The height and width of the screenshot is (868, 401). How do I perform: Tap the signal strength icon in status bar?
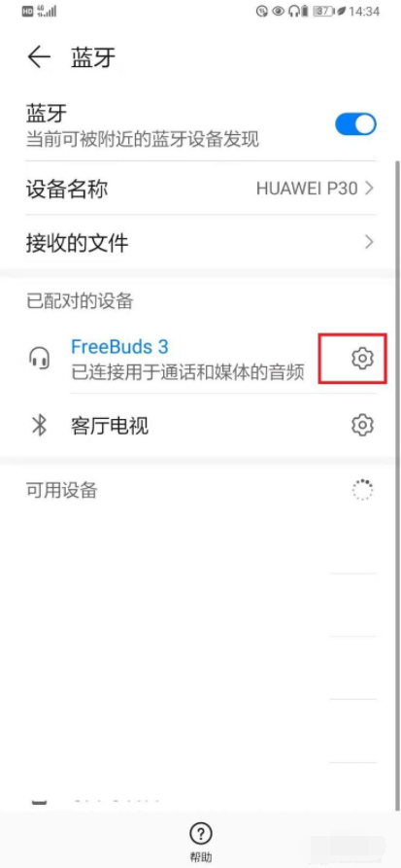48,11
